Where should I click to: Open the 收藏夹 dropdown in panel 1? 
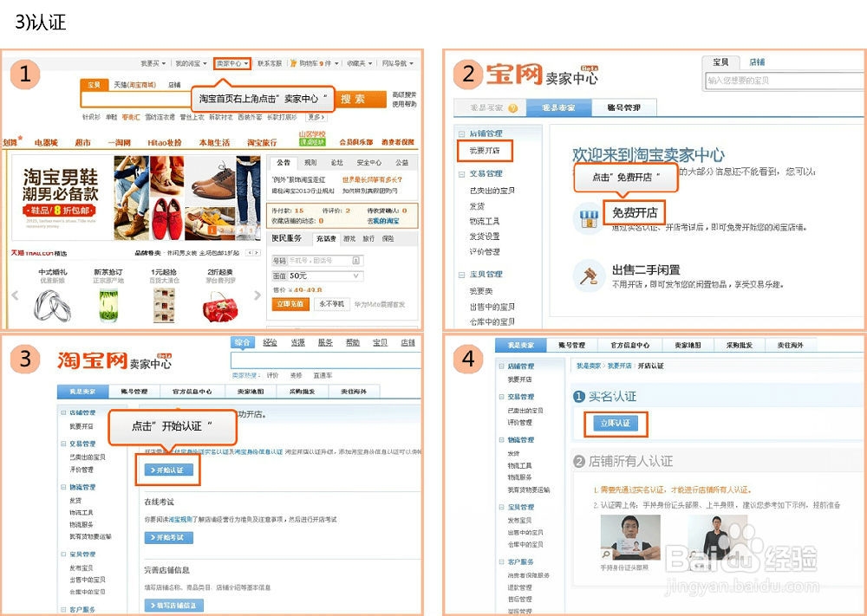tap(360, 63)
